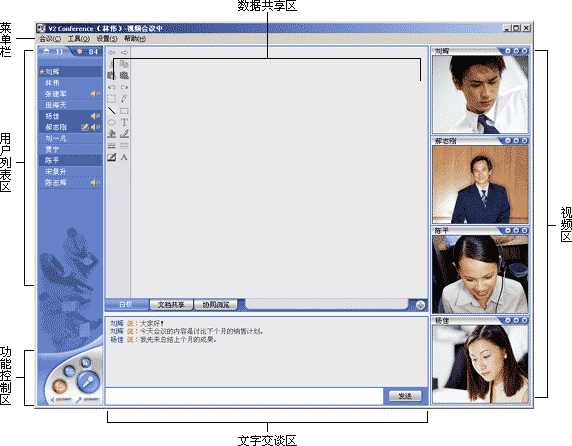Screen dimensions: 572x446
Task: Select the Ellipse shape tool
Action: [112, 122]
